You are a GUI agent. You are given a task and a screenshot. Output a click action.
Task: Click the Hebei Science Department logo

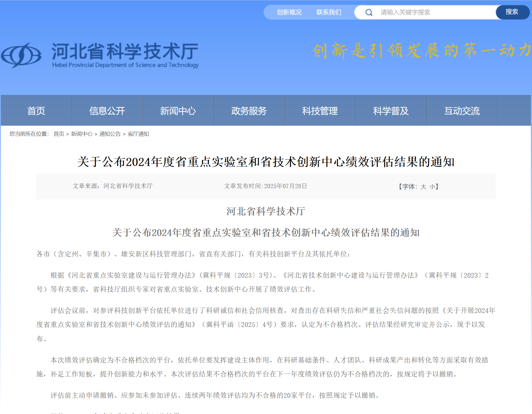(21, 55)
